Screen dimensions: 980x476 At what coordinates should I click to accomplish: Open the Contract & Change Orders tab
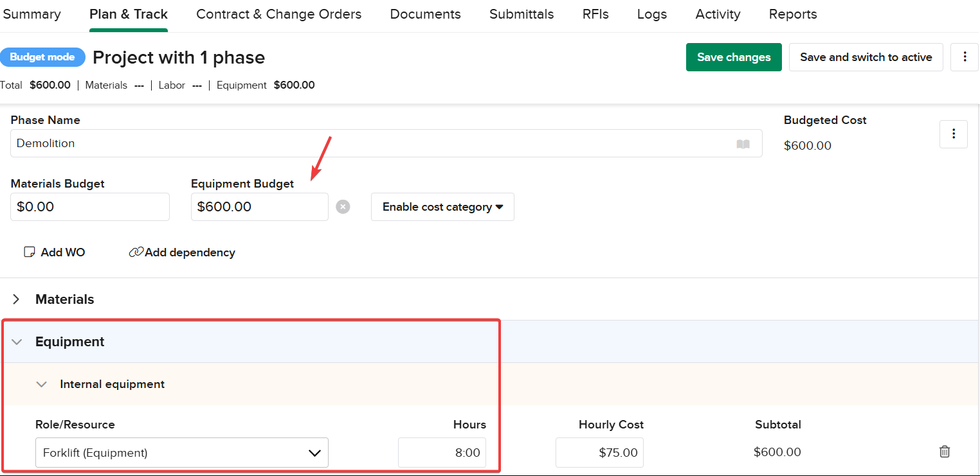tap(278, 14)
